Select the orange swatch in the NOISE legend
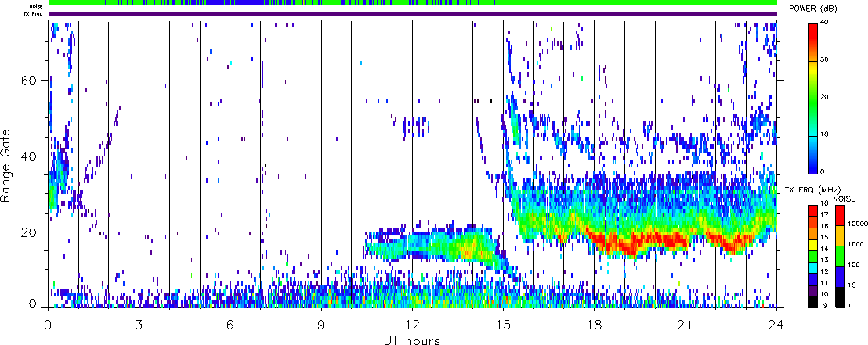Image resolution: width=868 pixels, height=345 pixels. 841,235
